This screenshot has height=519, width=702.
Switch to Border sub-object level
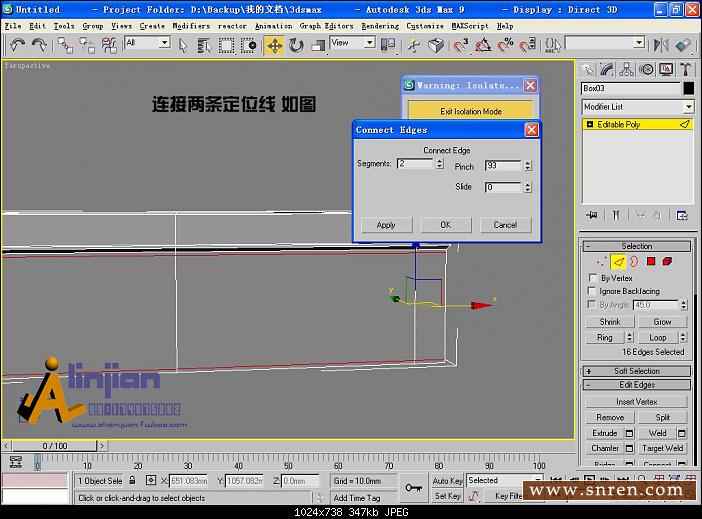(634, 262)
